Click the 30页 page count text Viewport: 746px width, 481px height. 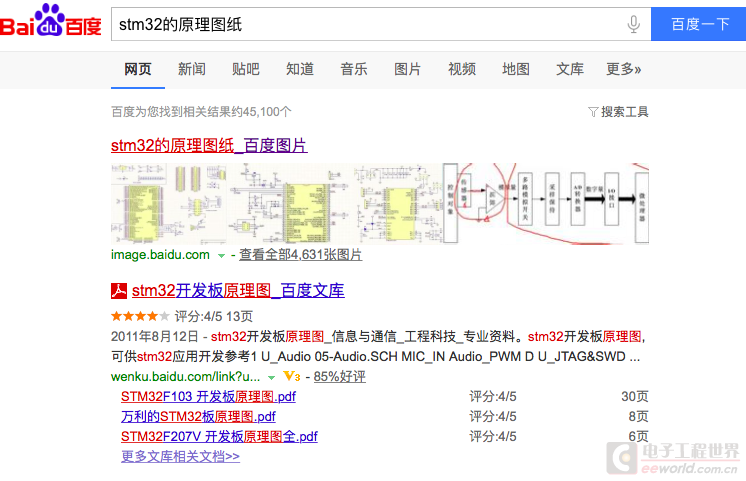pyautogui.click(x=635, y=396)
